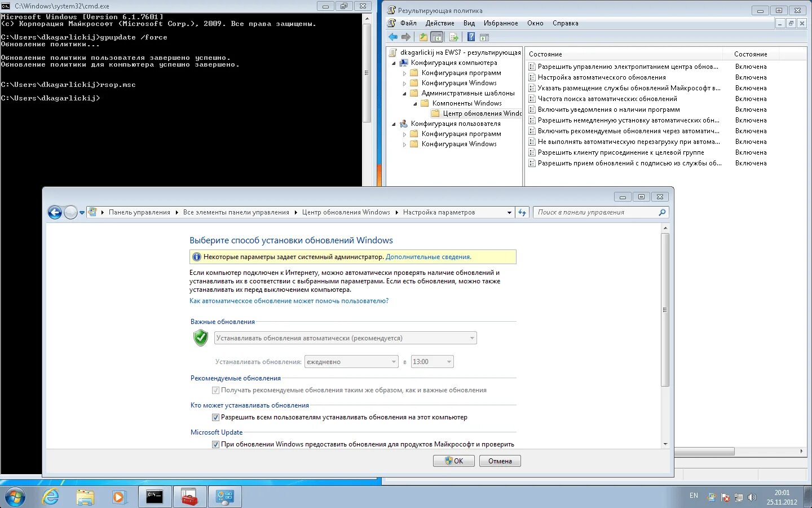Screen dimensions: 812x508
Task: Click the OK button
Action: [x=454, y=461]
